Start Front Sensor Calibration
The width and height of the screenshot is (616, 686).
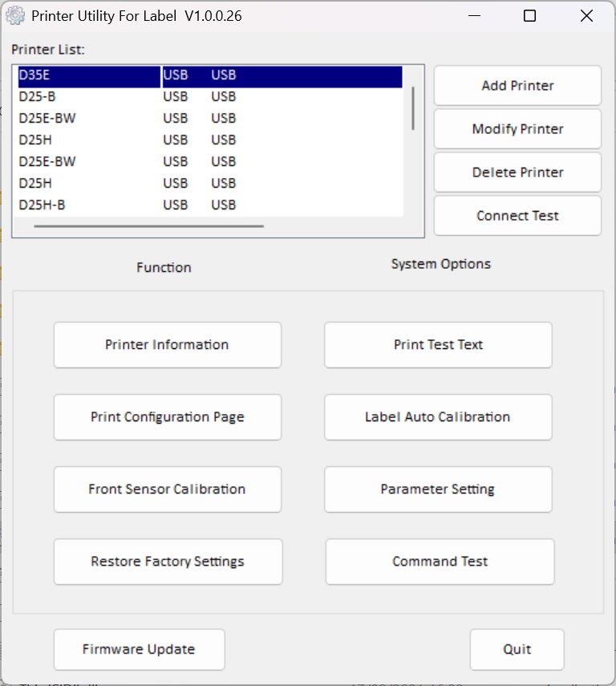(x=167, y=489)
